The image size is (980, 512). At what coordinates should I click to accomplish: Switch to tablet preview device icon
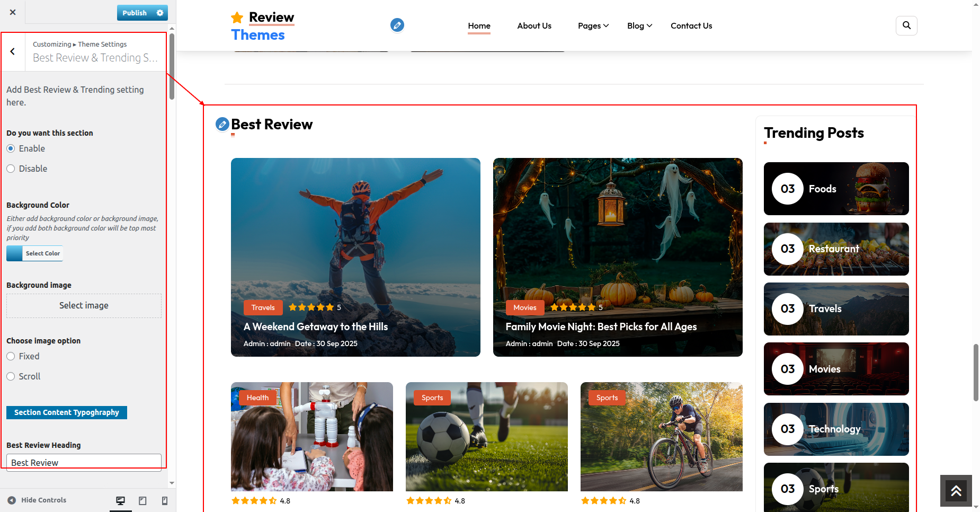pyautogui.click(x=142, y=500)
